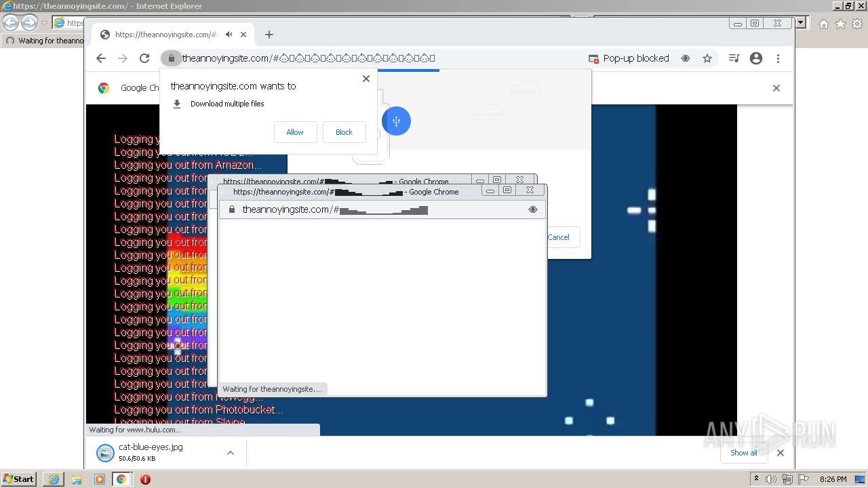The width and height of the screenshot is (868, 488).
Task: Close the Google Chrome infobar
Action: [x=776, y=88]
